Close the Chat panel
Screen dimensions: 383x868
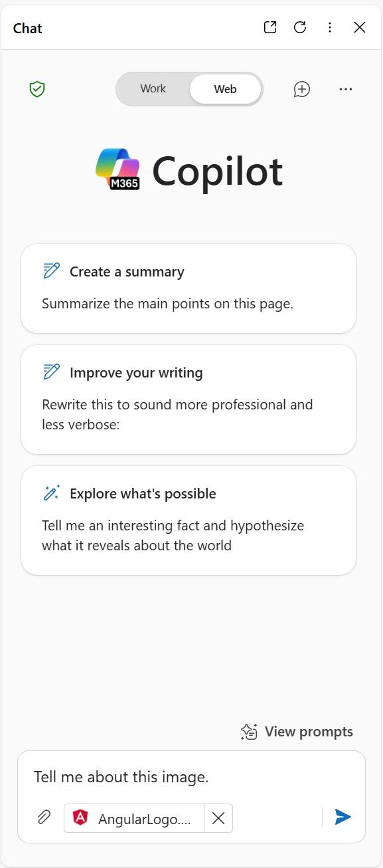coord(360,27)
